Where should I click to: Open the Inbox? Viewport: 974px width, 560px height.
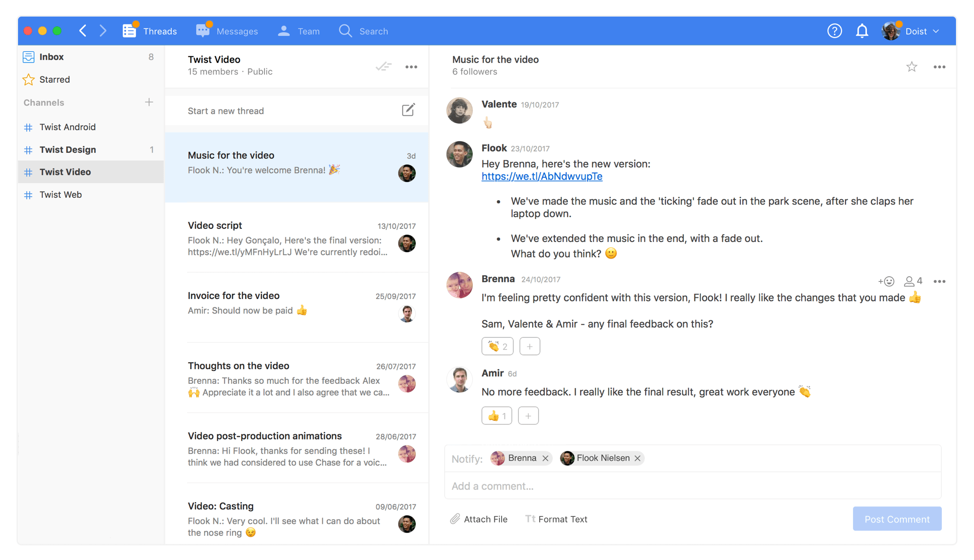coord(91,57)
